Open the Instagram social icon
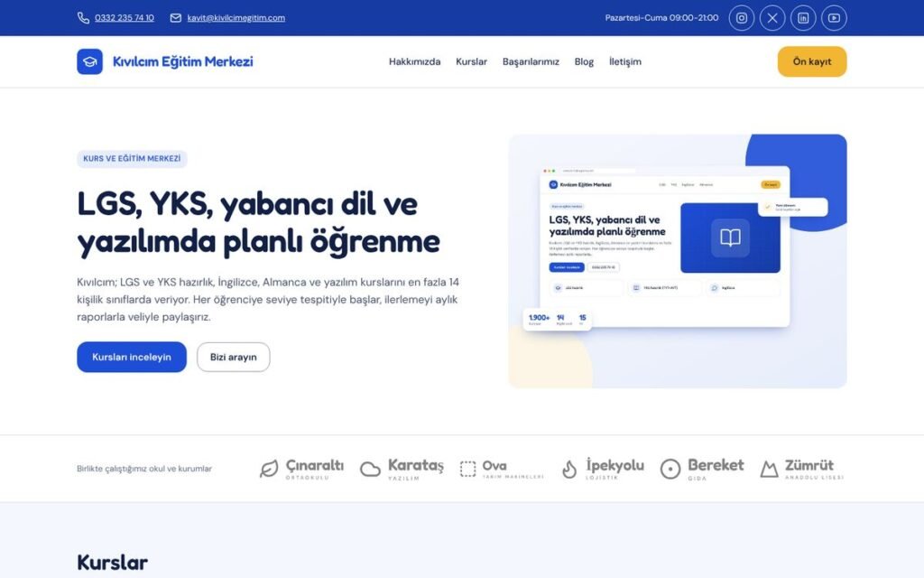The image size is (924, 578). point(742,18)
